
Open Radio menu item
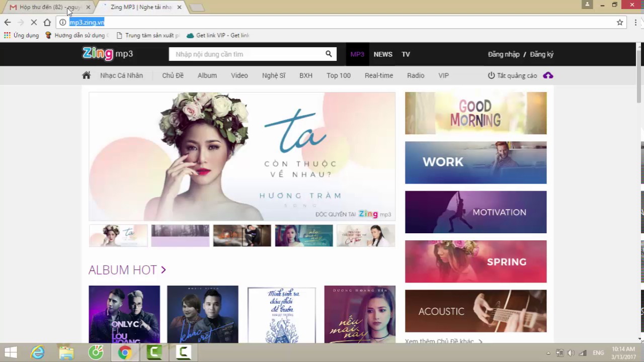[416, 75]
